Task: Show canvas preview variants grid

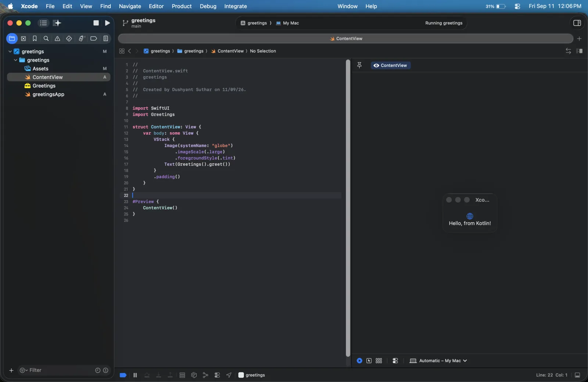Action: point(379,361)
